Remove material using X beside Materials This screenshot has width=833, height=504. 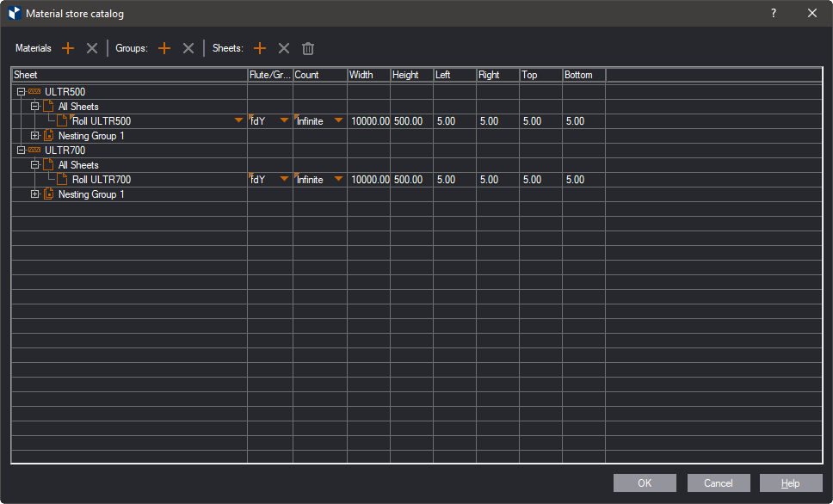92,49
